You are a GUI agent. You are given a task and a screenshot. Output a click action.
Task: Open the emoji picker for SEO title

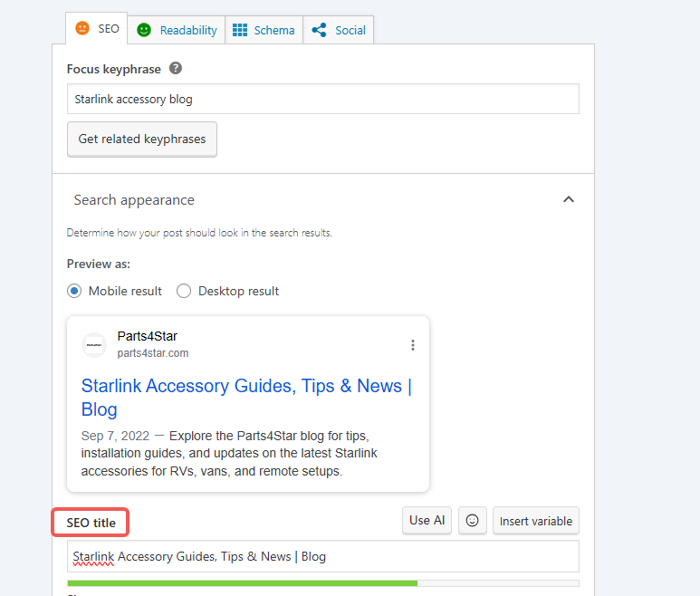[x=473, y=521]
